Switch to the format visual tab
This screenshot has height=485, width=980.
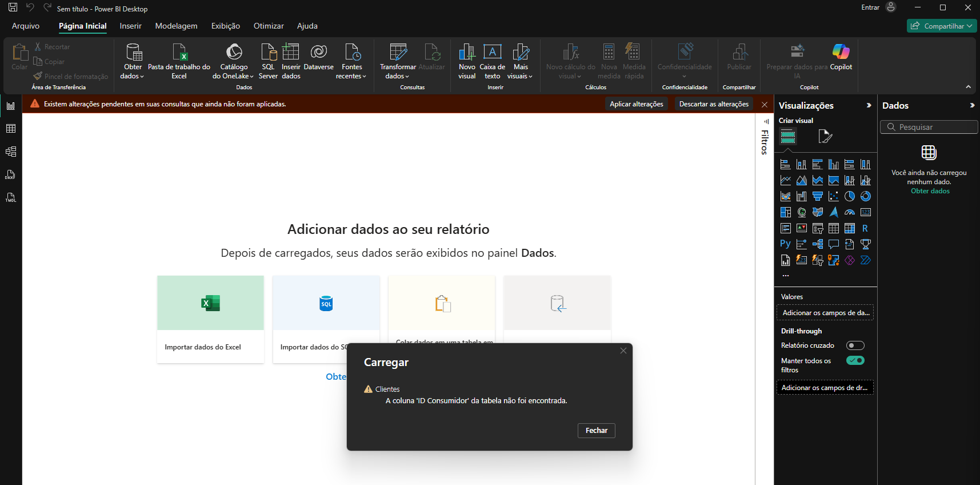[825, 136]
